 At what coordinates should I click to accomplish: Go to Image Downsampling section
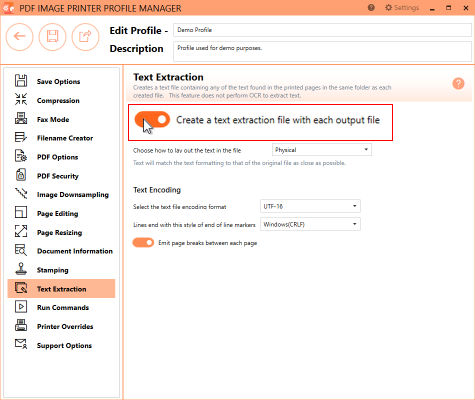point(61,194)
